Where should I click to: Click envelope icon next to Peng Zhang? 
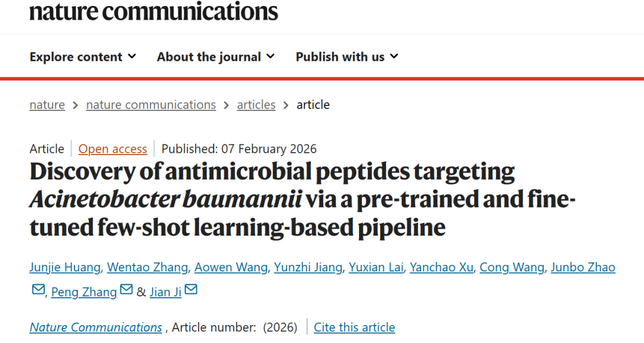(x=126, y=291)
